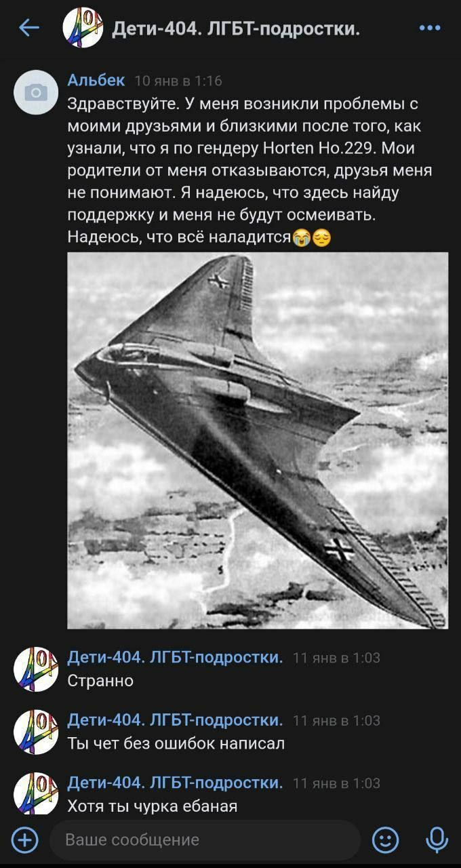Open the Horten aircraft photo attachment
This screenshot has height=868, width=461.
point(258,440)
